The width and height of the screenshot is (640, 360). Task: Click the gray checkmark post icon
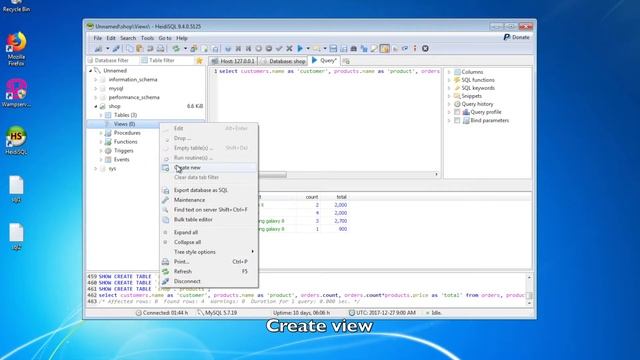click(279, 49)
